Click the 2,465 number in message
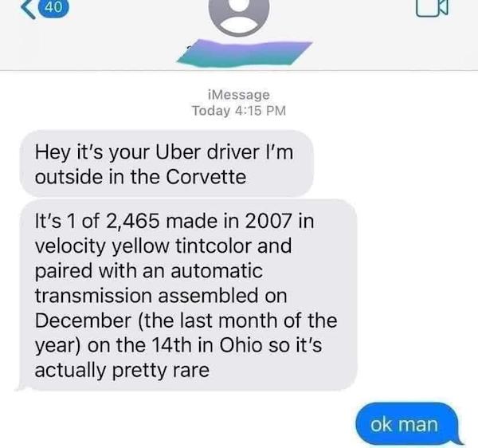 point(132,222)
